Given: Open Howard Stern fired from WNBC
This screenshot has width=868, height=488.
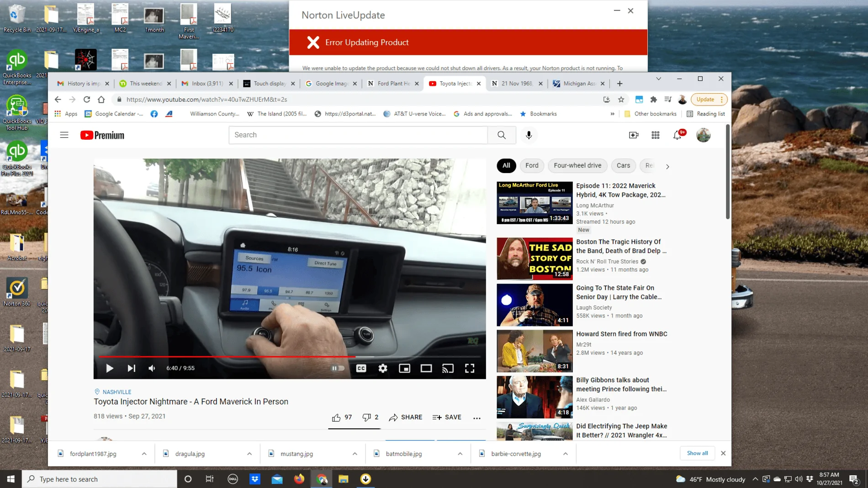Looking at the screenshot, I should pos(622,334).
